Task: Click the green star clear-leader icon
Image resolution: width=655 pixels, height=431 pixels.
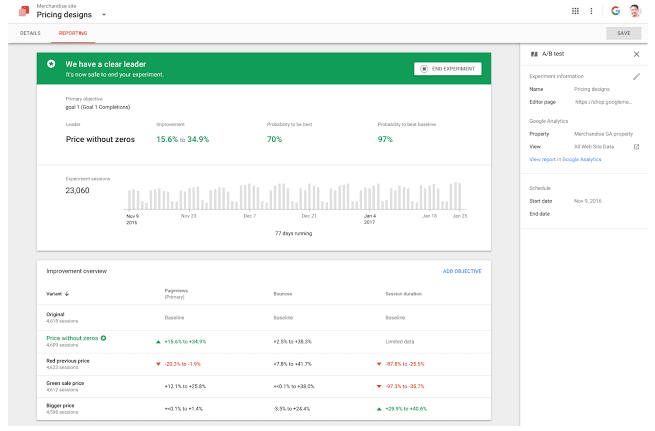Action: coord(51,64)
